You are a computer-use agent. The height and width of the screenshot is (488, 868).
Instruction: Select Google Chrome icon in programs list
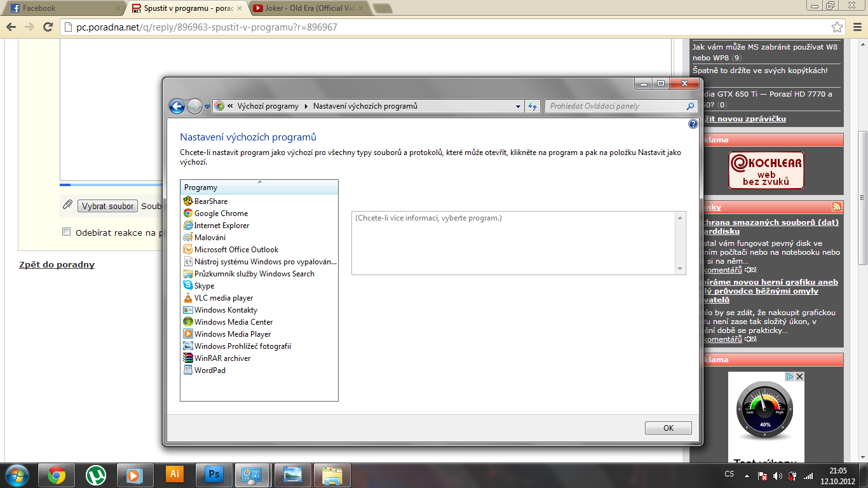coord(188,213)
